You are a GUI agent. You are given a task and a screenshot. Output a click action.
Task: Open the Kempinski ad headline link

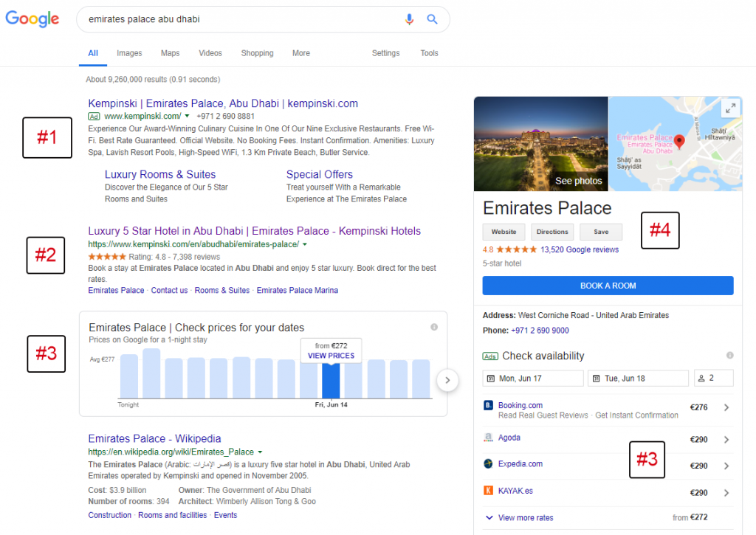[223, 103]
